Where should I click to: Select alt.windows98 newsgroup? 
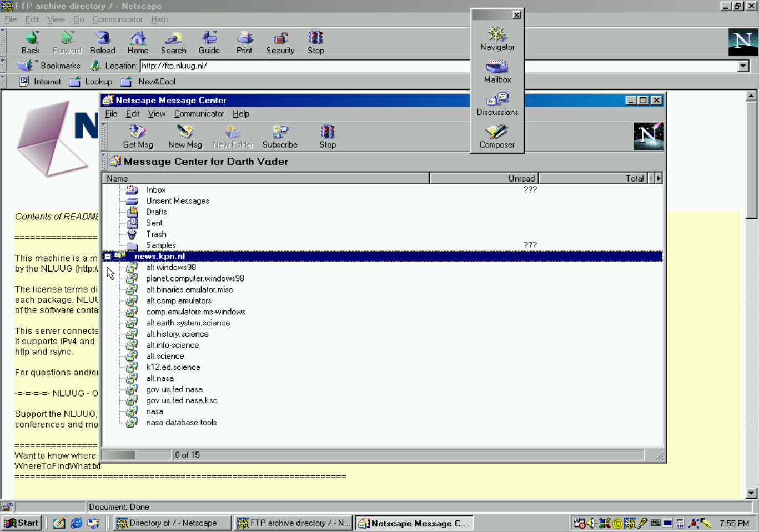(x=171, y=268)
